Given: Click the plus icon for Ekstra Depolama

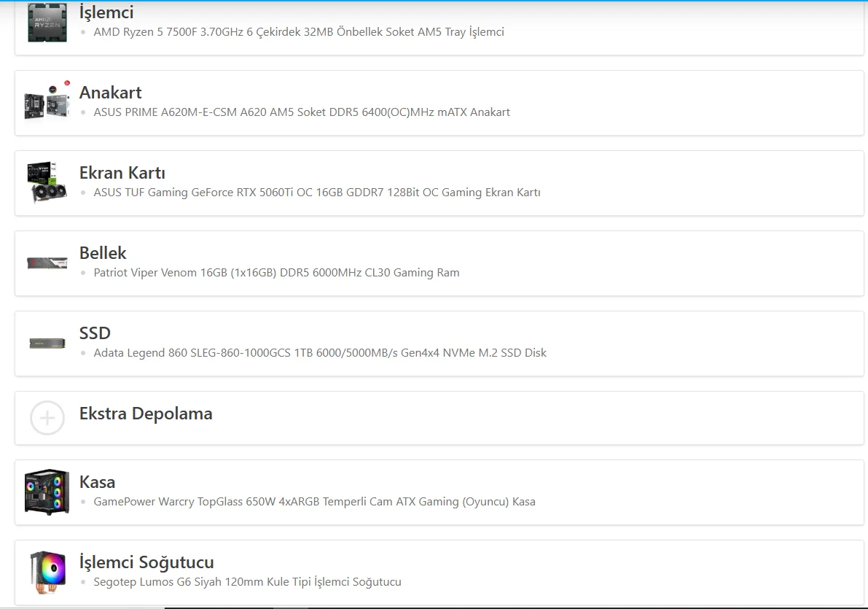Looking at the screenshot, I should (47, 418).
